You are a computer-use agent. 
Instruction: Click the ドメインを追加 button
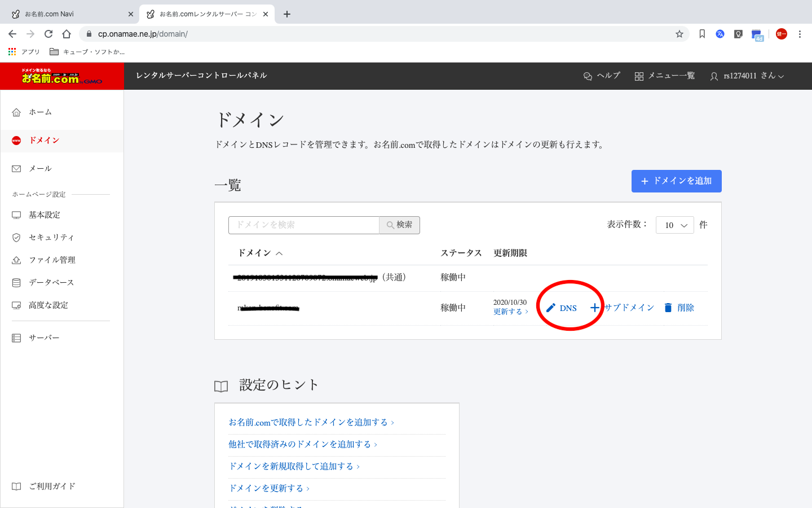pyautogui.click(x=676, y=181)
